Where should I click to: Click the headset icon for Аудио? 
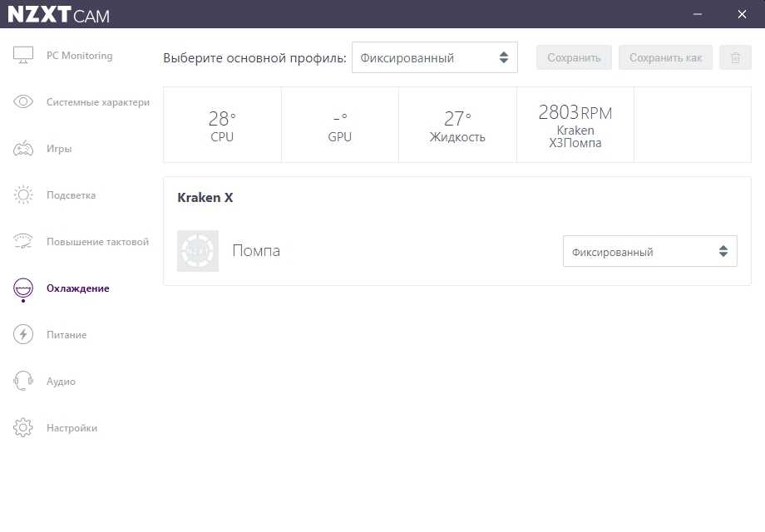click(x=23, y=382)
